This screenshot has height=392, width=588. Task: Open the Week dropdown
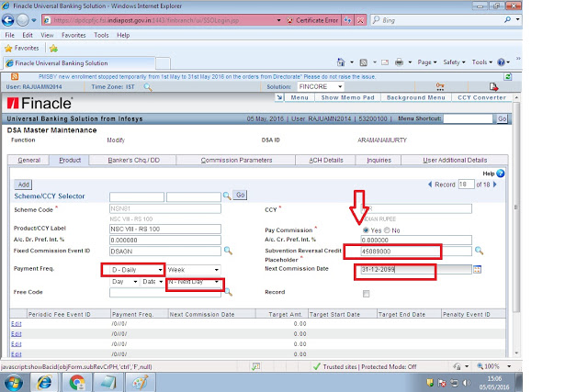(194, 270)
